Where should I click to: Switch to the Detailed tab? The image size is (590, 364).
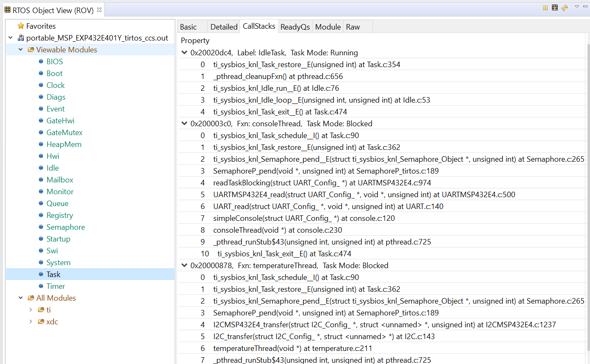pos(224,27)
